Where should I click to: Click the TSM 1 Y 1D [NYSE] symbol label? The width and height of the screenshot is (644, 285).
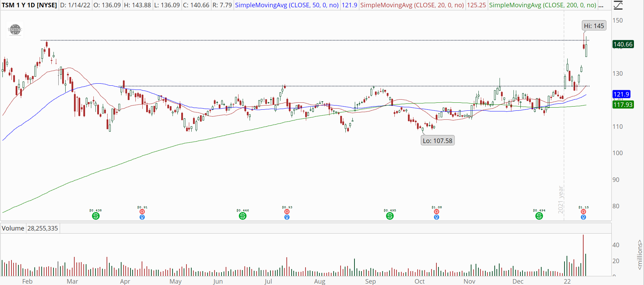[30, 5]
